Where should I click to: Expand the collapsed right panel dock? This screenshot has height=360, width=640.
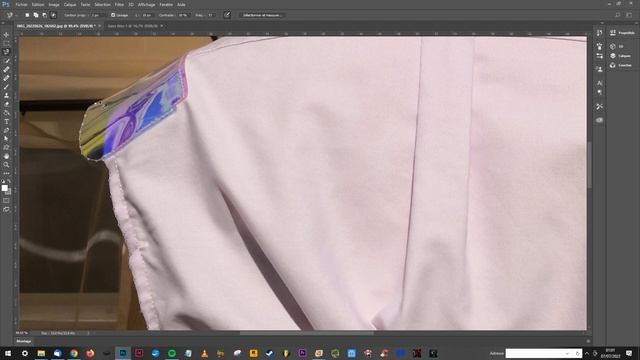coord(636,23)
